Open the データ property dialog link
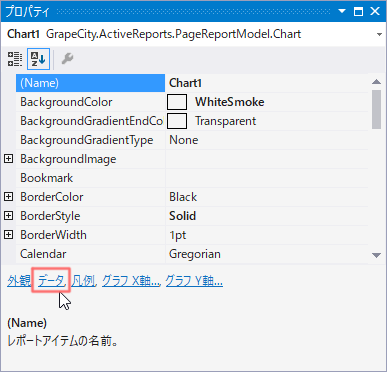The width and height of the screenshot is (387, 372). tap(51, 281)
